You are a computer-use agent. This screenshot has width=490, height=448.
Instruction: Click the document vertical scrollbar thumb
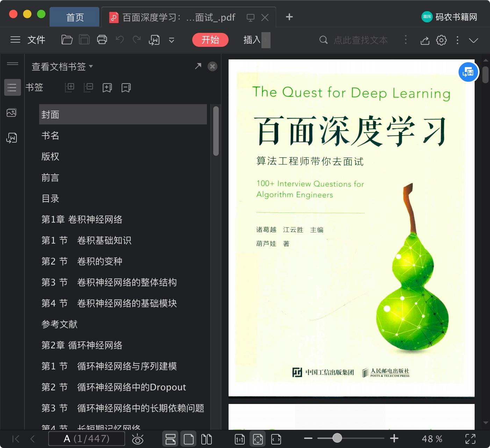[x=485, y=74]
